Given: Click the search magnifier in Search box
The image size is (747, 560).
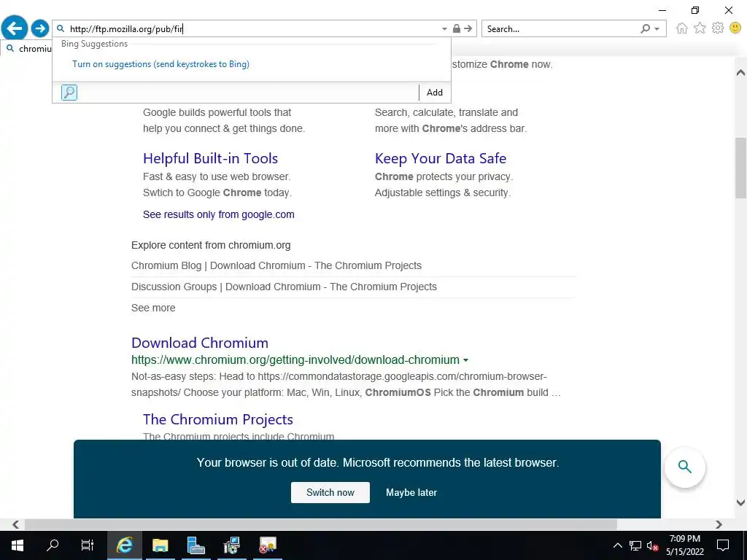Looking at the screenshot, I should click(645, 29).
